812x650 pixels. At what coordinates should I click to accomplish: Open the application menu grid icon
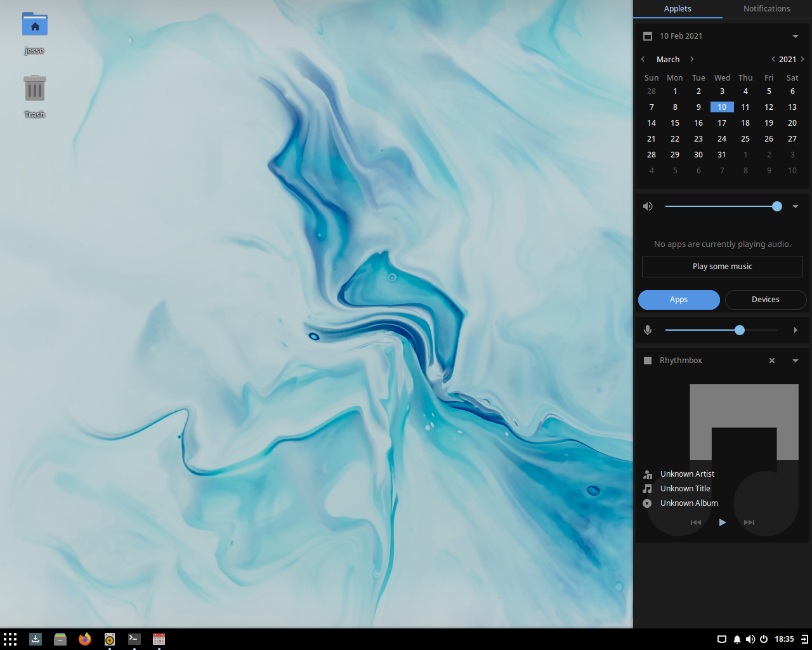10,639
